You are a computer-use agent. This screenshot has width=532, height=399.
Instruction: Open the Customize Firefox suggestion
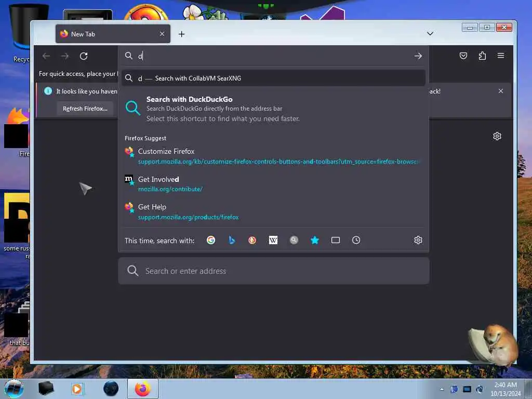[273, 156]
